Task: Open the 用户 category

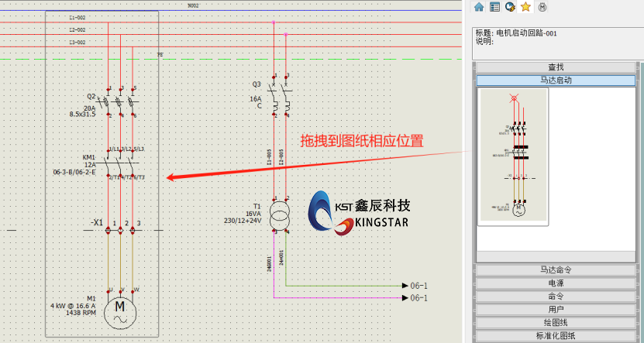Action: (x=556, y=309)
